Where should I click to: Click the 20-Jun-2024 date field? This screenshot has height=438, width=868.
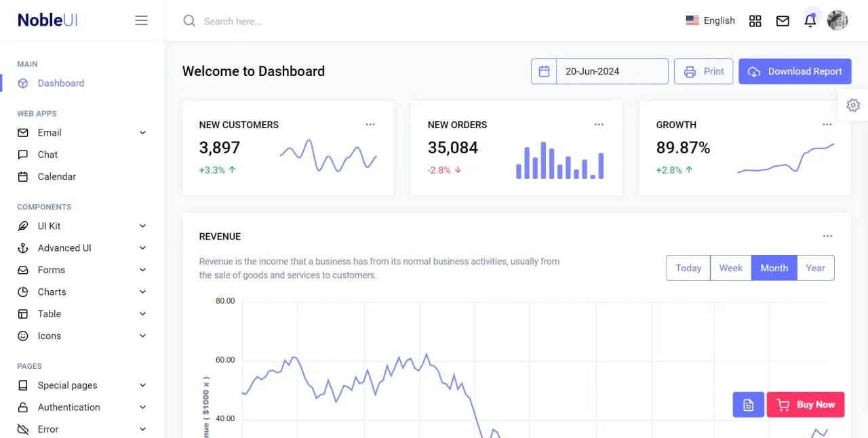612,71
